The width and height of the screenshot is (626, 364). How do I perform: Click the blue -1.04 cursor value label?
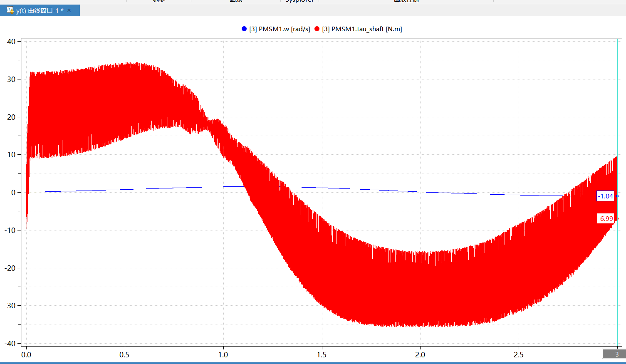[605, 196]
